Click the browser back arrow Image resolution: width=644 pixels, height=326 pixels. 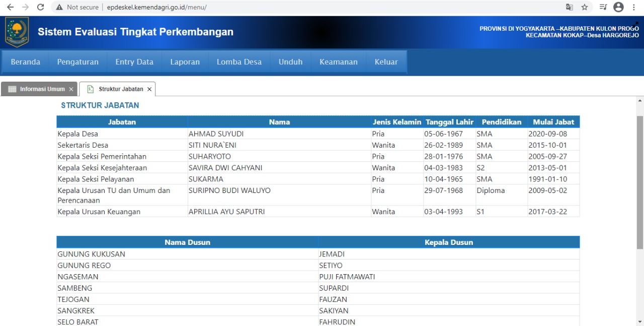pos(10,8)
